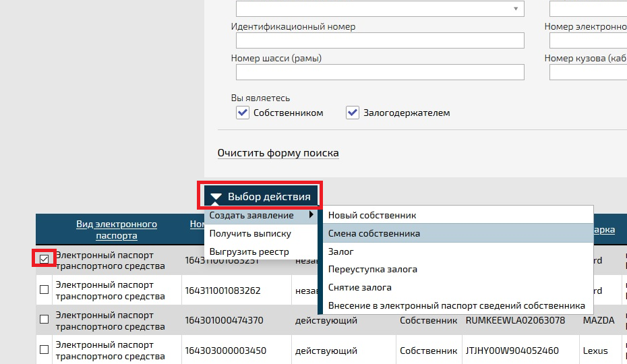Click the Очистить форму поиска link
The height and width of the screenshot is (364, 627).
(278, 153)
